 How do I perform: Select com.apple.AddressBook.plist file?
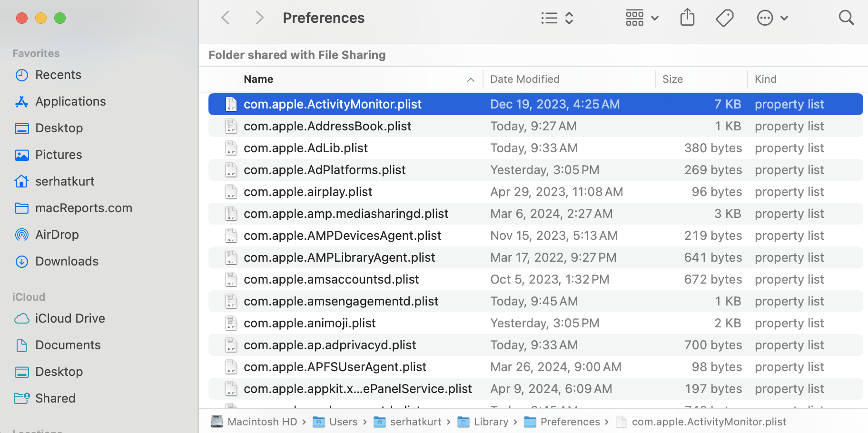click(535, 126)
